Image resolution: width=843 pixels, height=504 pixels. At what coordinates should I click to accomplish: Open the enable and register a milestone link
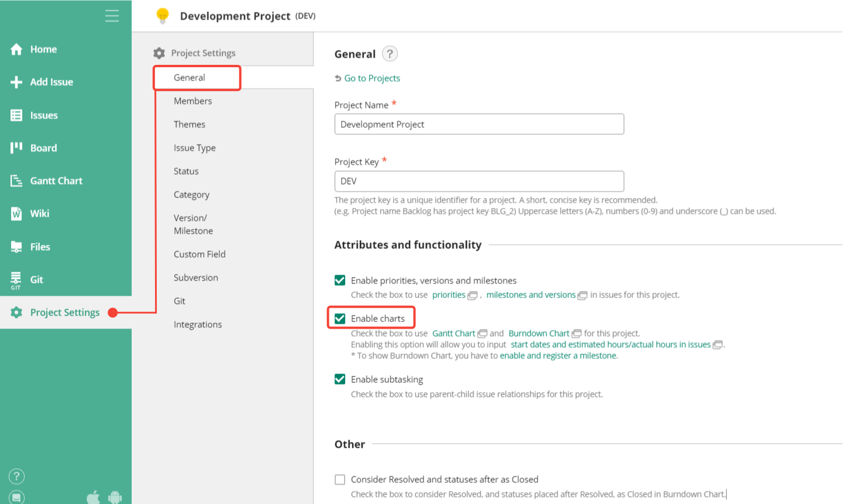559,355
